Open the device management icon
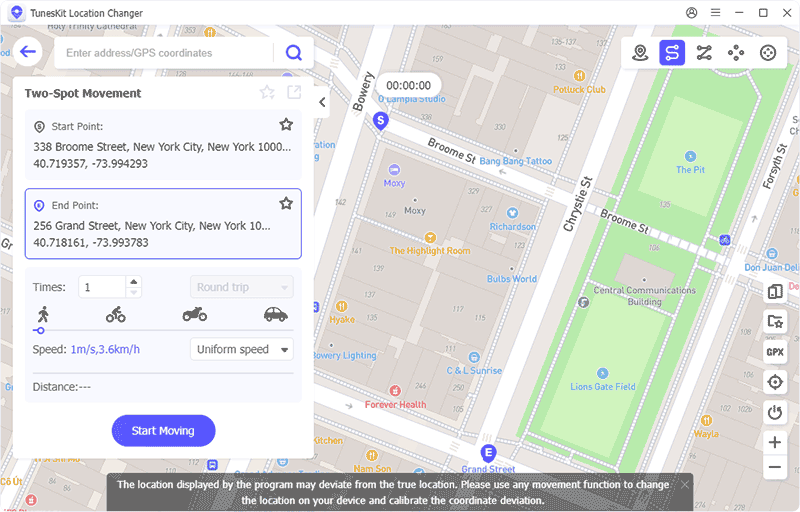This screenshot has height=512, width=800. 775,292
